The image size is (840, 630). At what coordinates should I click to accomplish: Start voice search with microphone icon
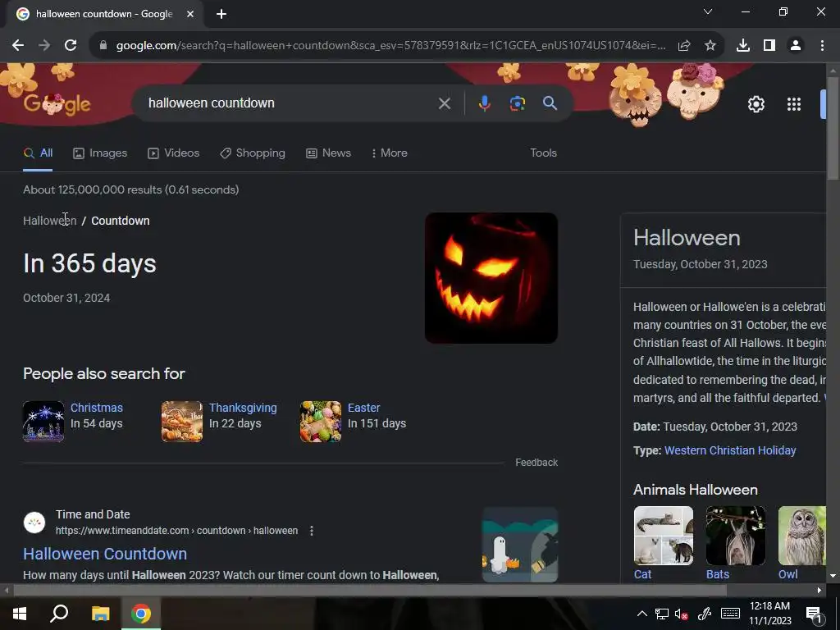[484, 103]
